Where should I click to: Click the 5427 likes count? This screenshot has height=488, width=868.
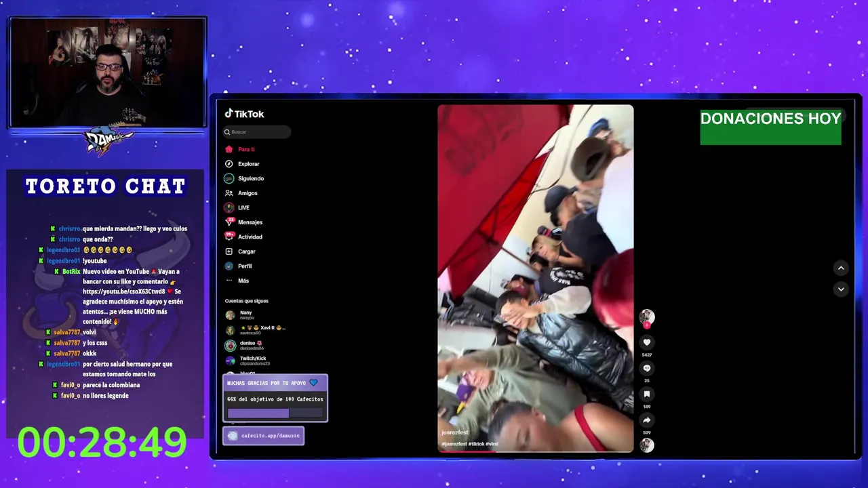tap(647, 354)
